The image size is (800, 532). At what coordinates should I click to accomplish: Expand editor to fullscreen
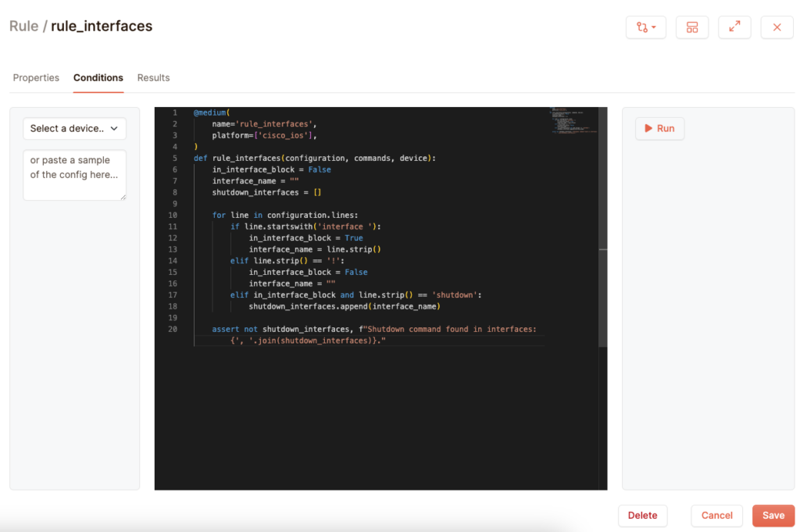[x=734, y=27]
